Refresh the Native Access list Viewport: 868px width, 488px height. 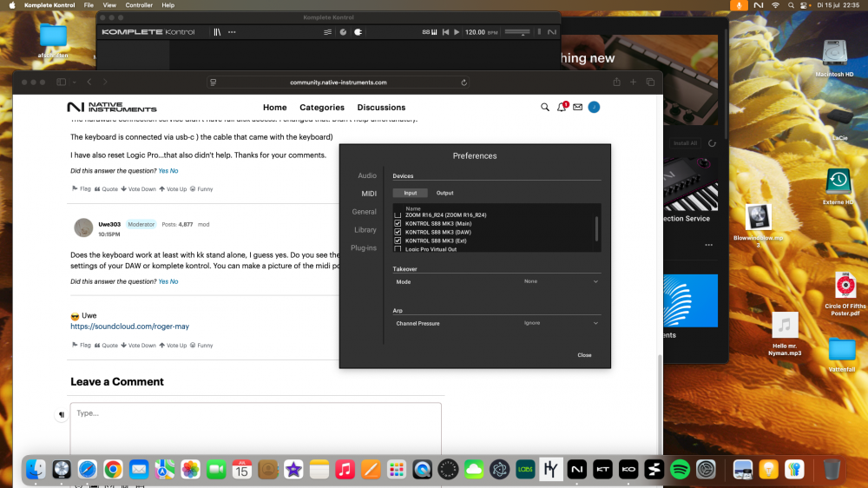[712, 143]
